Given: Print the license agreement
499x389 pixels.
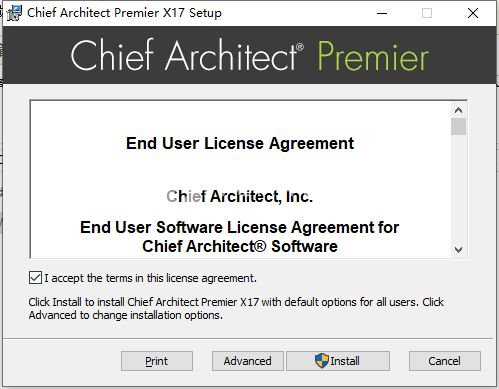Looking at the screenshot, I should coord(157,361).
